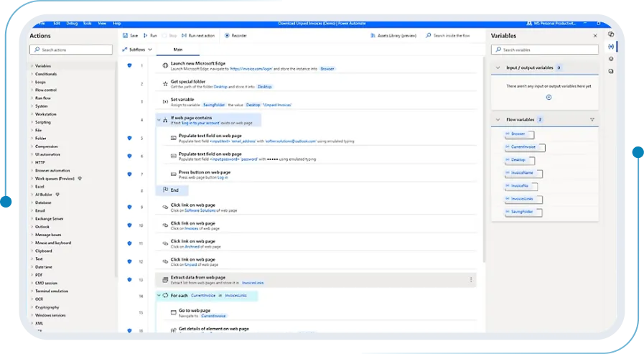Screen dimensions: 644x354
Task: Select the Go to web page action
Action: (x=319, y=313)
